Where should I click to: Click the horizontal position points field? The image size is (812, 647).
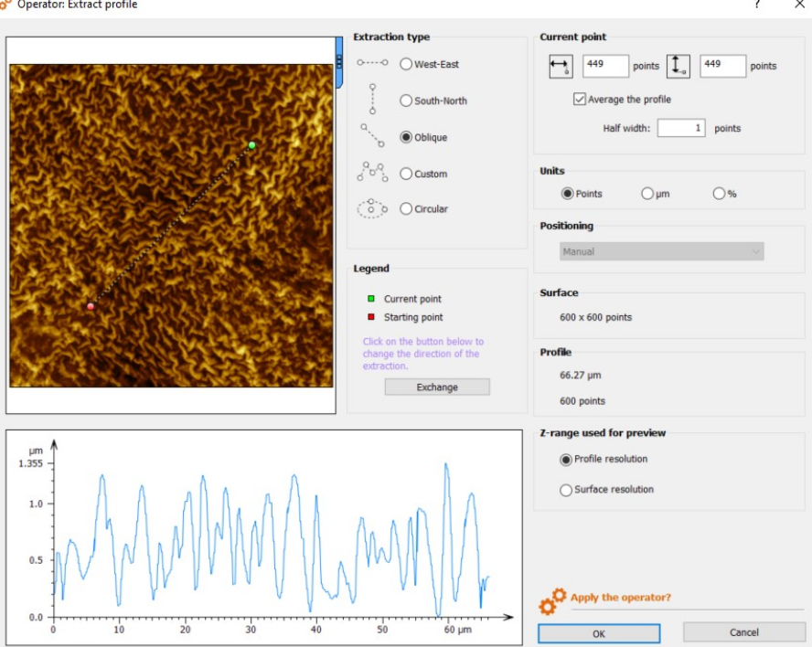pos(605,66)
